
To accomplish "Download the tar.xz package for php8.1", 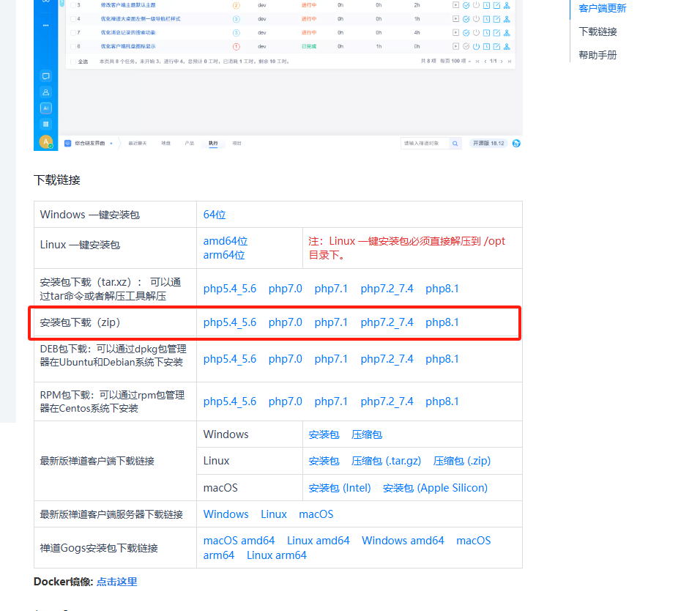I will click(x=442, y=289).
